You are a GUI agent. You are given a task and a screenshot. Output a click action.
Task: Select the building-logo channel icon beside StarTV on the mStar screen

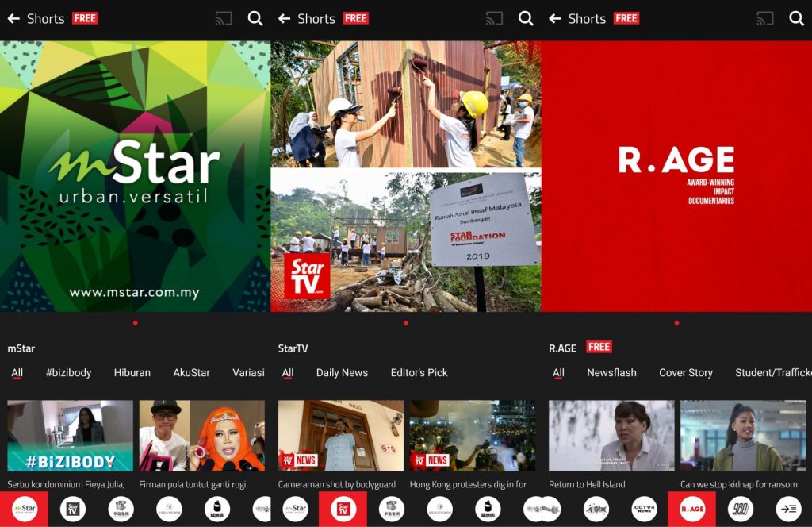click(x=121, y=509)
